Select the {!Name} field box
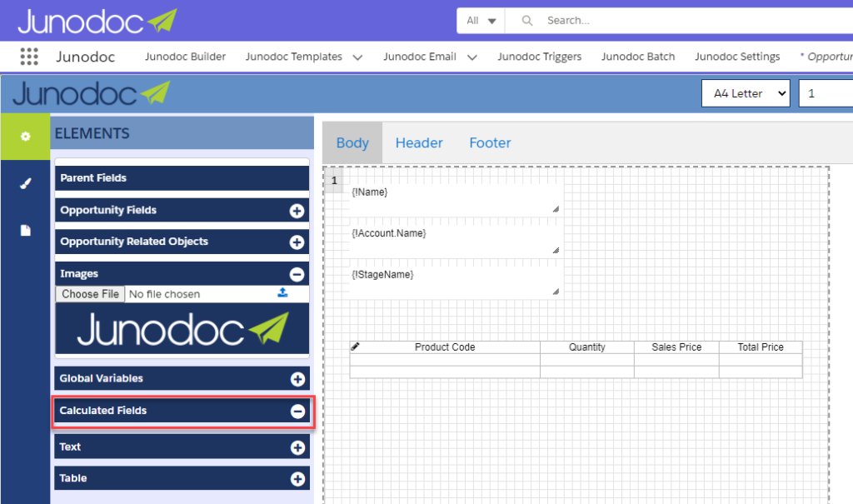Image resolution: width=853 pixels, height=504 pixels. coord(456,198)
